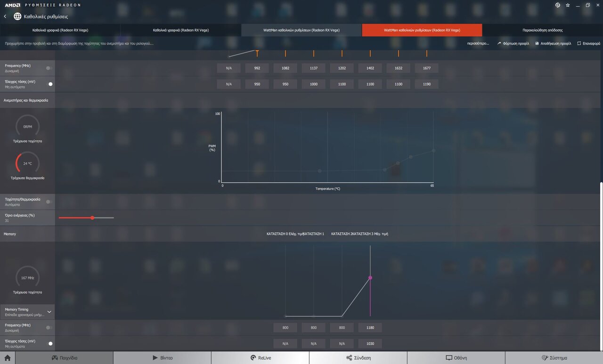Image resolution: width=603 pixels, height=364 pixels.
Task: Click the star favorites icon in title bar
Action: coord(568,5)
